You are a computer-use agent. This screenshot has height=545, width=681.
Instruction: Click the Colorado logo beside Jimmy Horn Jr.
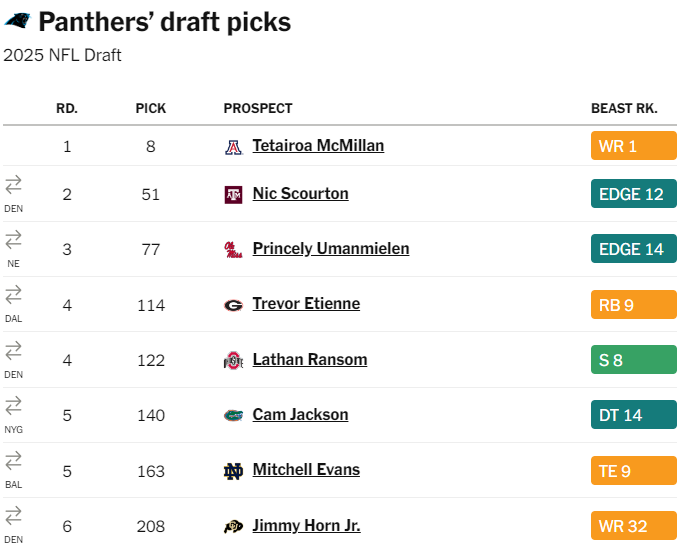pyautogui.click(x=233, y=527)
